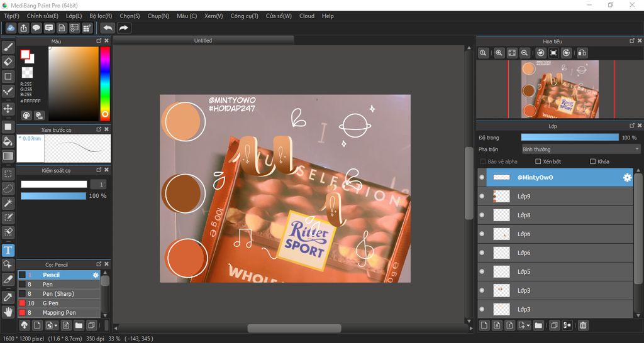This screenshot has height=343, width=644.
Task: Switch to the Untitled canvas tab
Action: (203, 40)
